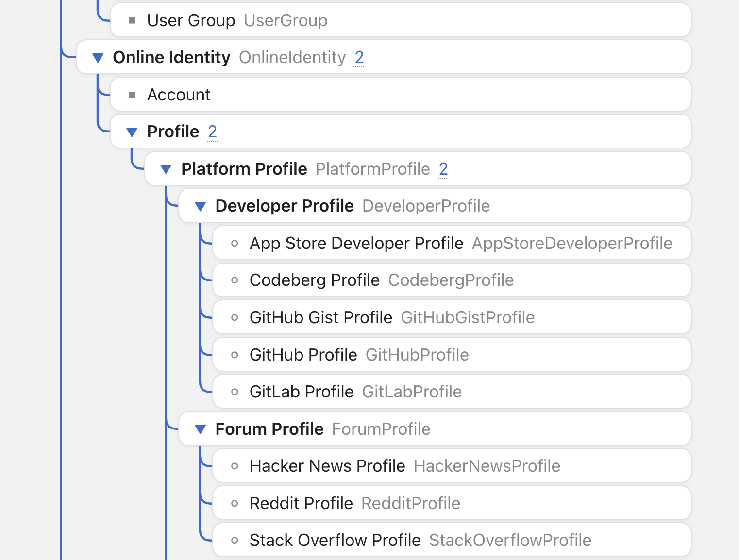Screen dimensions: 739x560
Task: Click the gray identifier text 'OnlineIdentity'
Action: pos(292,57)
